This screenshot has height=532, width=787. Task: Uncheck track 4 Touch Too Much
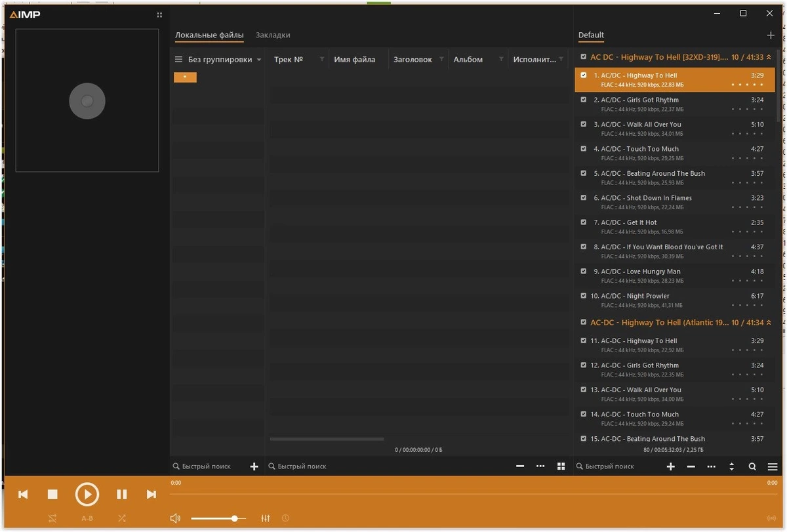point(584,149)
